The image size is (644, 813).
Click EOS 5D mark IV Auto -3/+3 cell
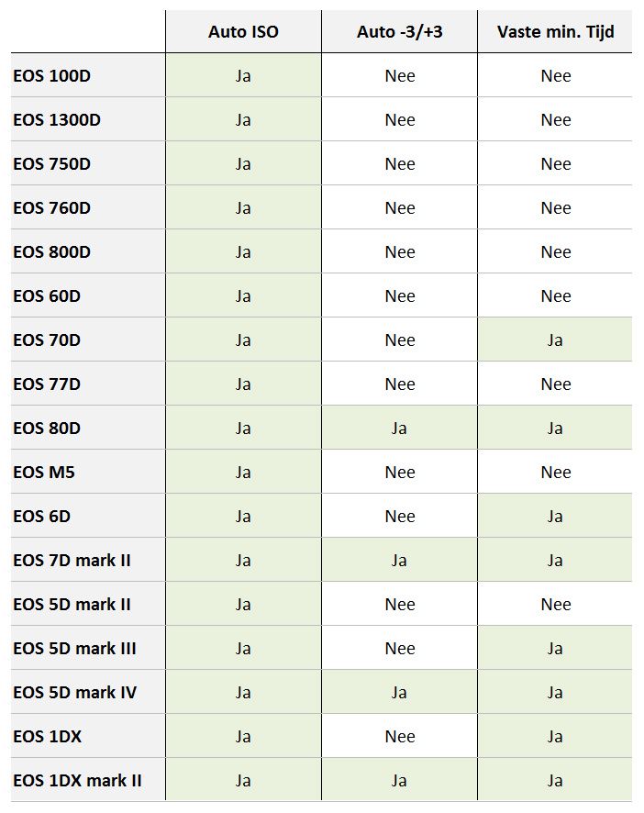pos(399,693)
